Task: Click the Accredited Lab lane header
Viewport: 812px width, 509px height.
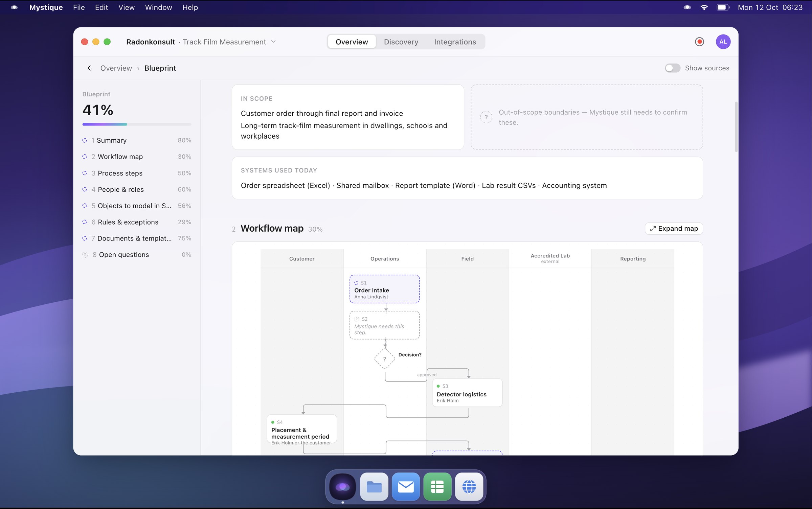Action: click(550, 258)
